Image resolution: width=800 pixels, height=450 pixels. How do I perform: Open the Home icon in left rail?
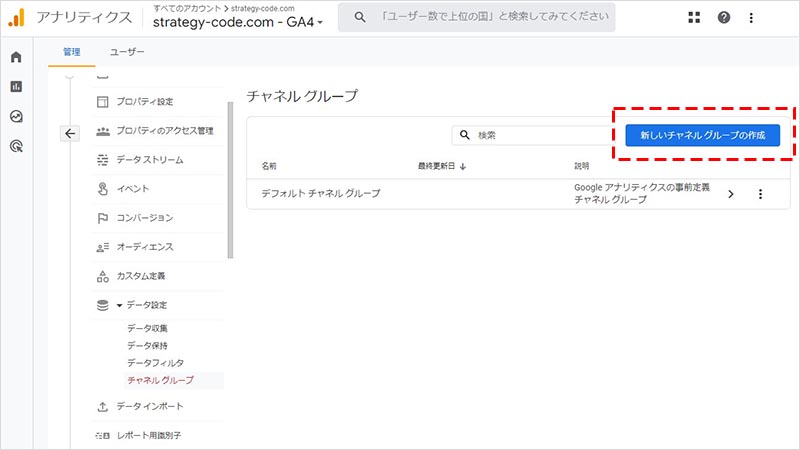(15, 57)
